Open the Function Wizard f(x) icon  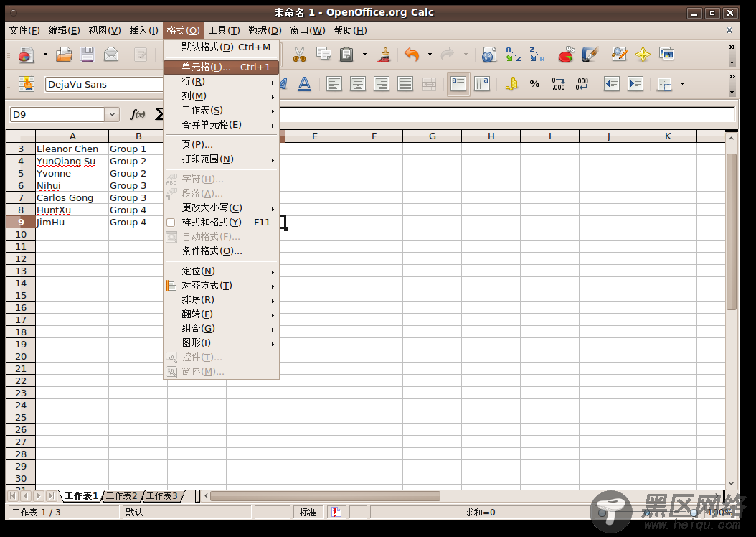coord(138,114)
